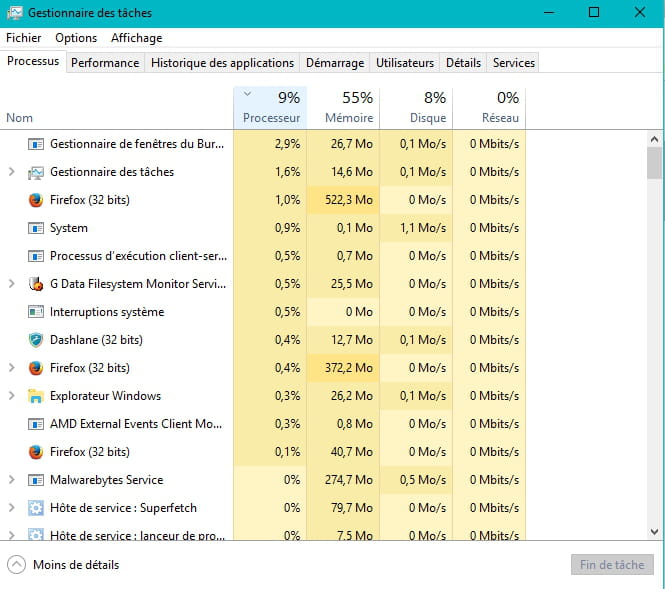
Task: Select the Hôte de service Superfetch gear icon
Action: tap(36, 508)
